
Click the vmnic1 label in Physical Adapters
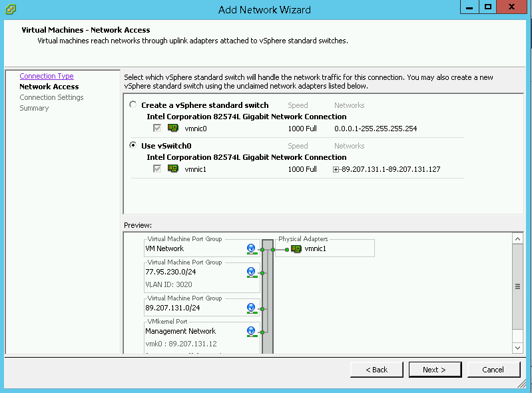315,248
